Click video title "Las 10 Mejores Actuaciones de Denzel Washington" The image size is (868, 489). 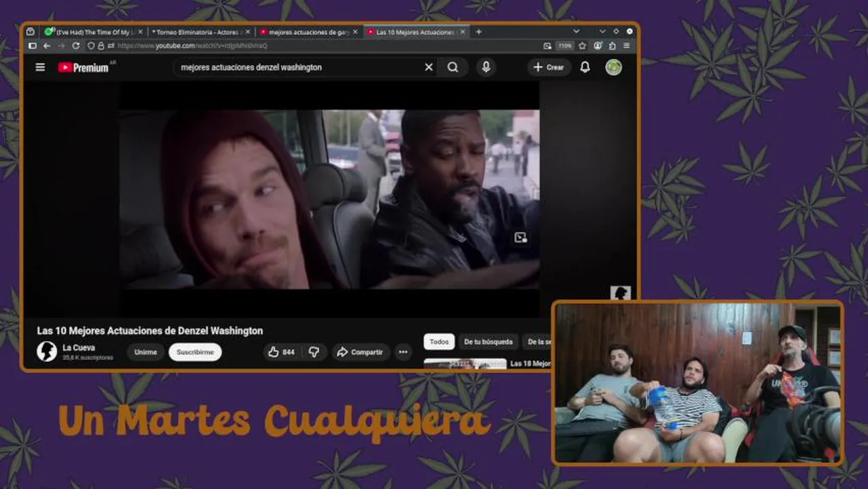click(x=150, y=331)
